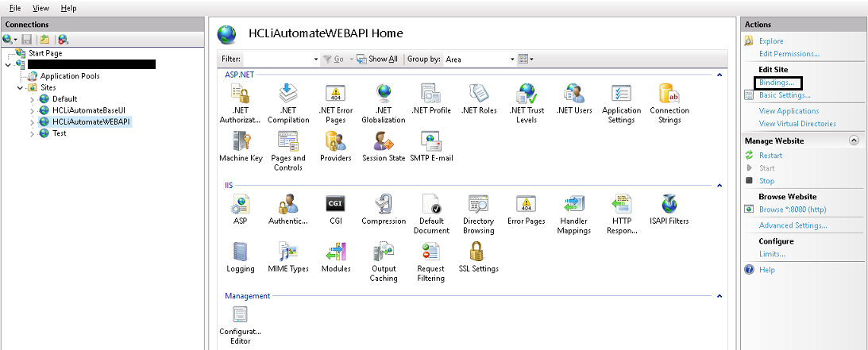Image resolution: width=868 pixels, height=350 pixels.
Task: Click the Basic Settings... action link
Action: point(785,95)
